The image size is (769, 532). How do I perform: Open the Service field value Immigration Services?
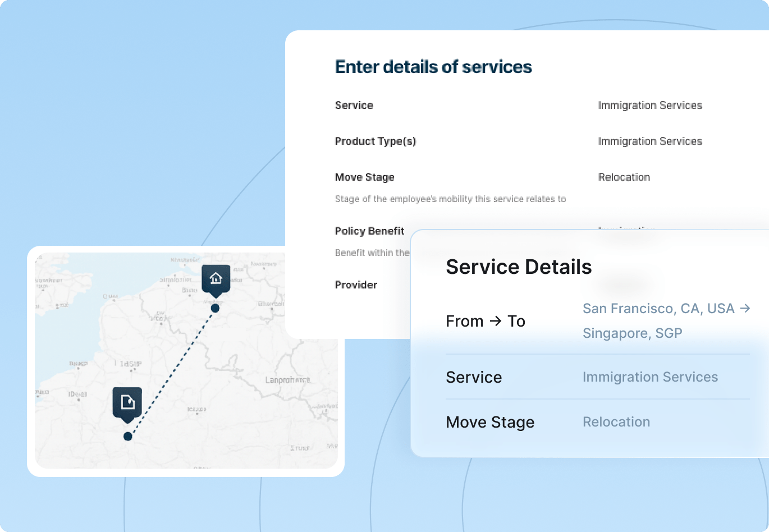tap(649, 106)
